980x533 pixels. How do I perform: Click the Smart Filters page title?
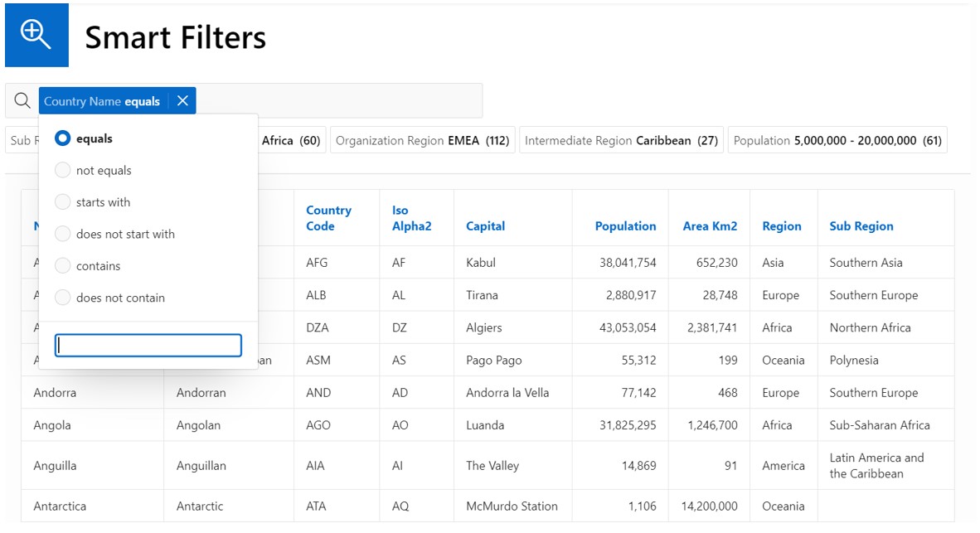click(x=176, y=36)
